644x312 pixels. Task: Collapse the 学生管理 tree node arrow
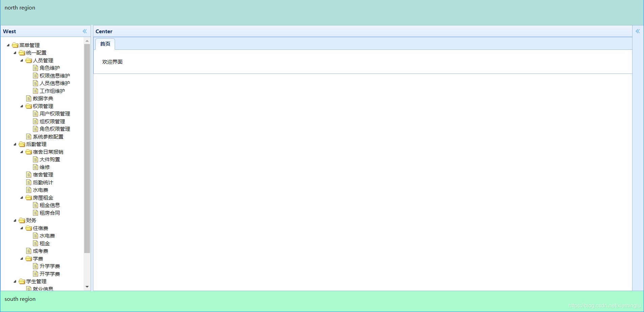(x=15, y=282)
